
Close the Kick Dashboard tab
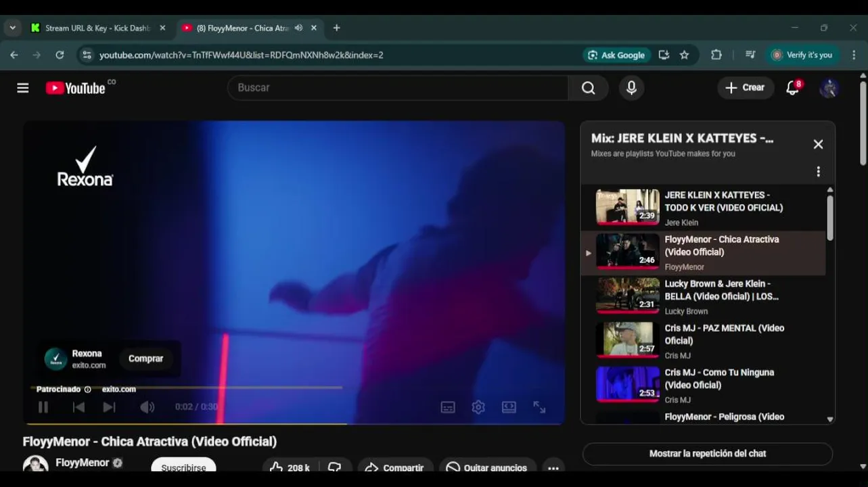tap(162, 28)
